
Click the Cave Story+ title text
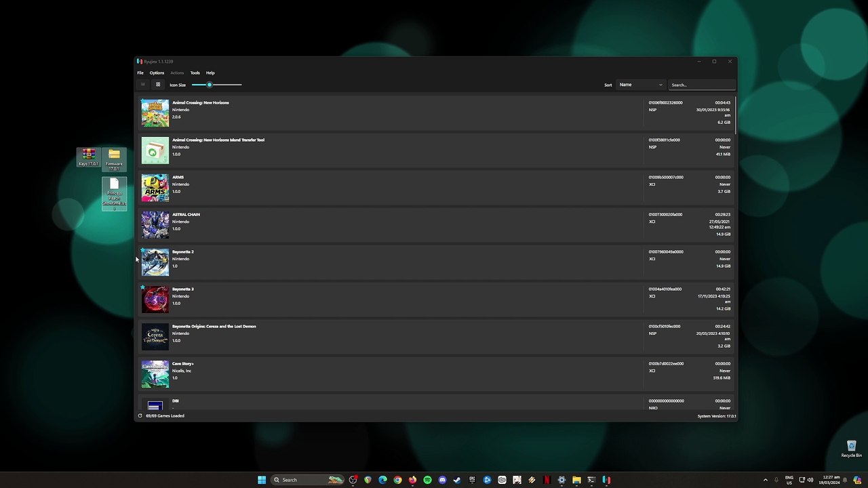click(183, 364)
